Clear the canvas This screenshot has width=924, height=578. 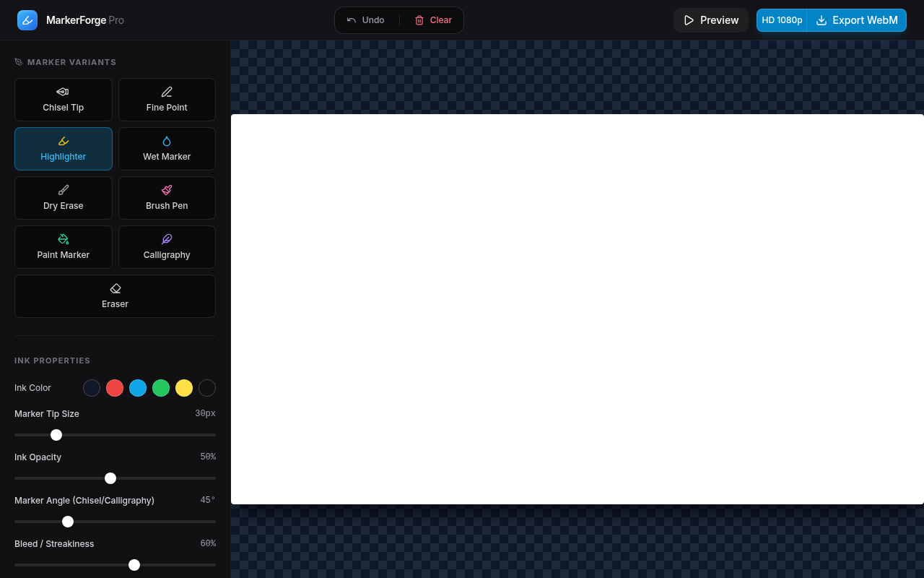(x=433, y=20)
